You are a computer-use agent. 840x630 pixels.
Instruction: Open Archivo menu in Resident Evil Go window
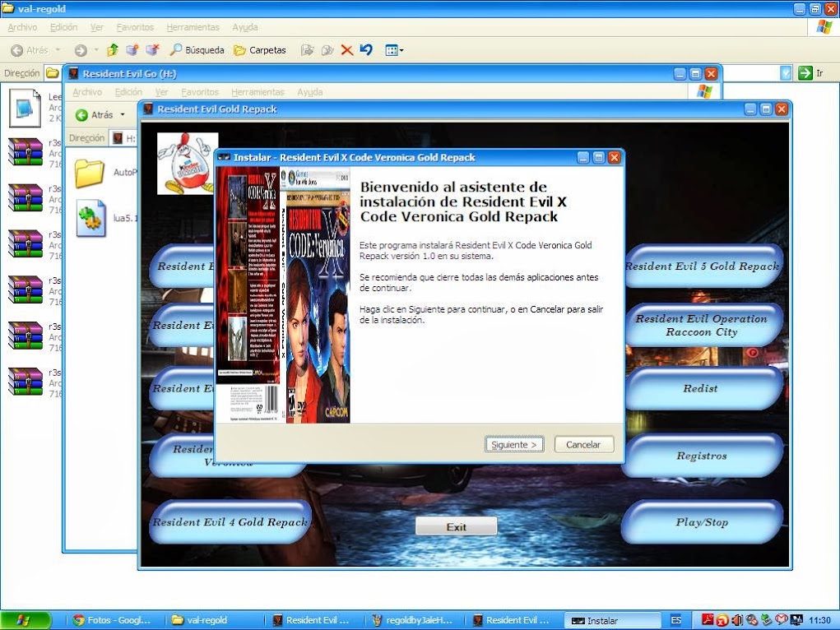click(87, 92)
